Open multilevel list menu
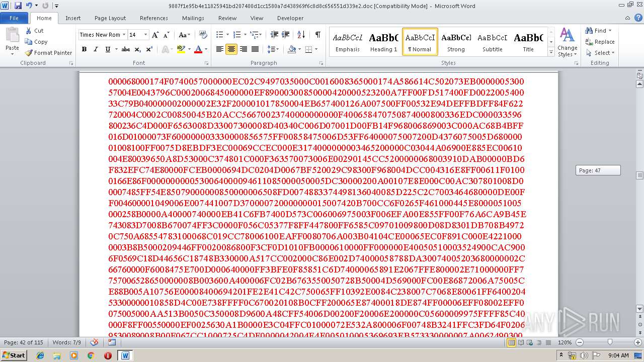This screenshot has width=644, height=362. point(256,35)
